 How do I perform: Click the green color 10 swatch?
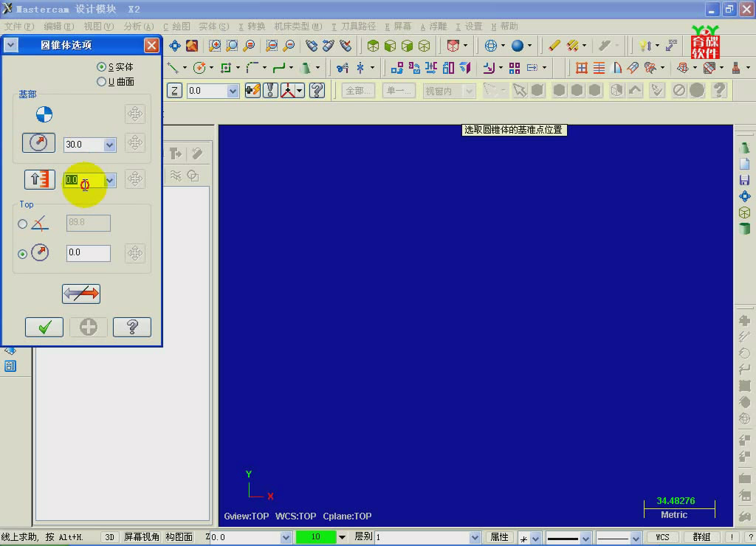316,537
